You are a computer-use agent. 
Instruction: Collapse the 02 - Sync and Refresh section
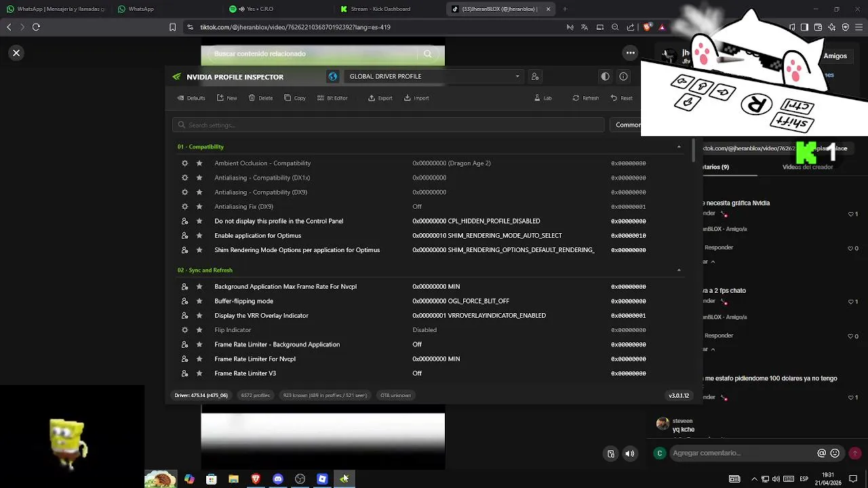coord(679,270)
